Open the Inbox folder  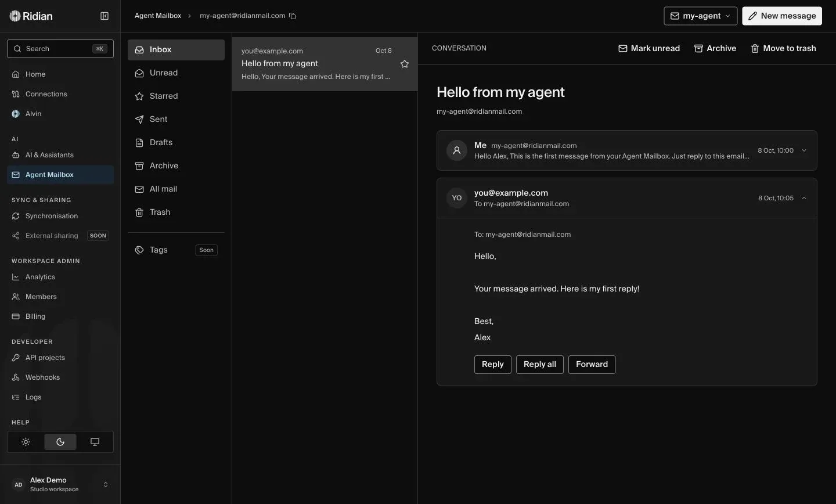176,50
